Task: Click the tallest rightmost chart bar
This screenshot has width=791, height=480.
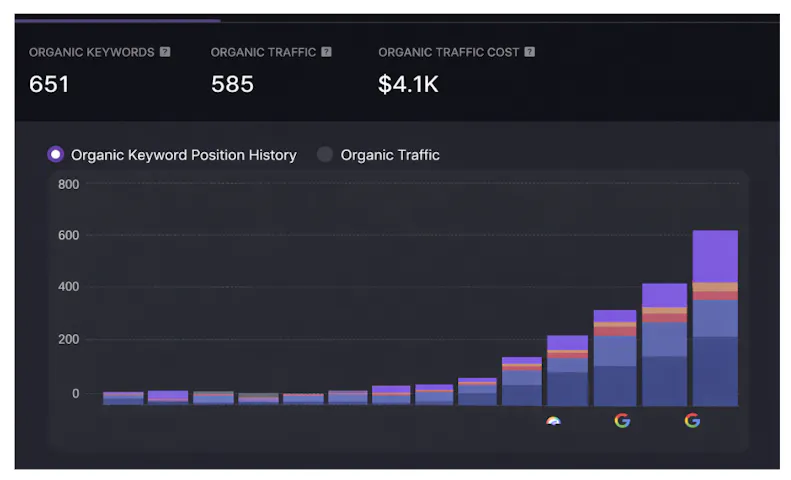Action: [x=715, y=318]
